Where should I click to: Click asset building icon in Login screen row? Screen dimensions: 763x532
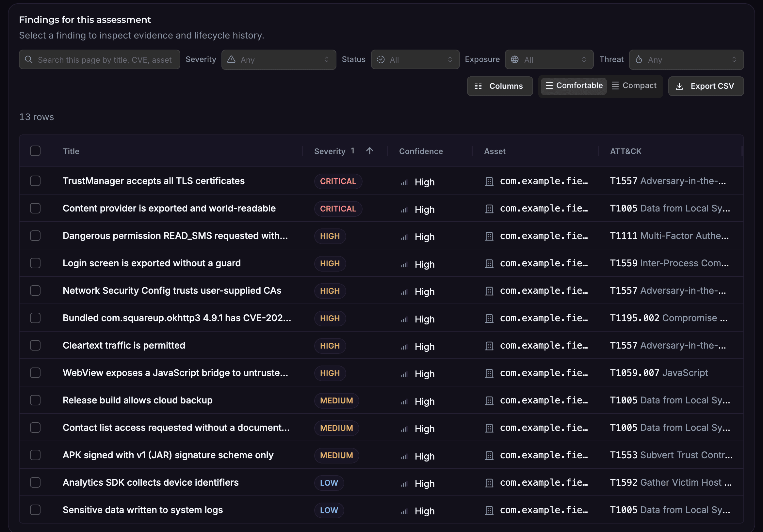click(x=489, y=264)
